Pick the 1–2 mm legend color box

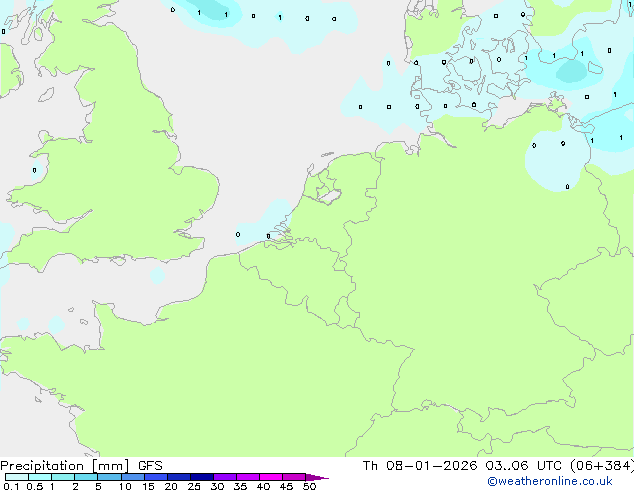click(x=63, y=477)
